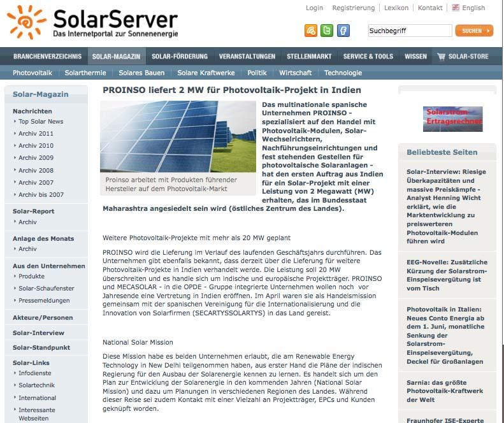Open the Solar-Store menu item

pyautogui.click(x=468, y=56)
